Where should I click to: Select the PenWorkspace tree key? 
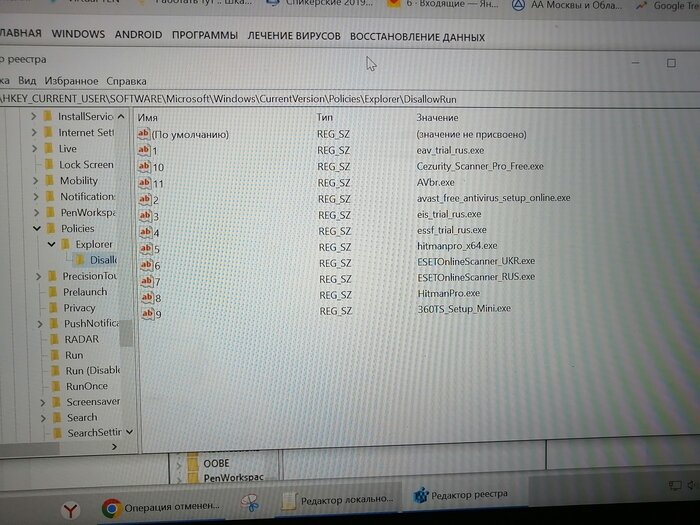coord(88,212)
